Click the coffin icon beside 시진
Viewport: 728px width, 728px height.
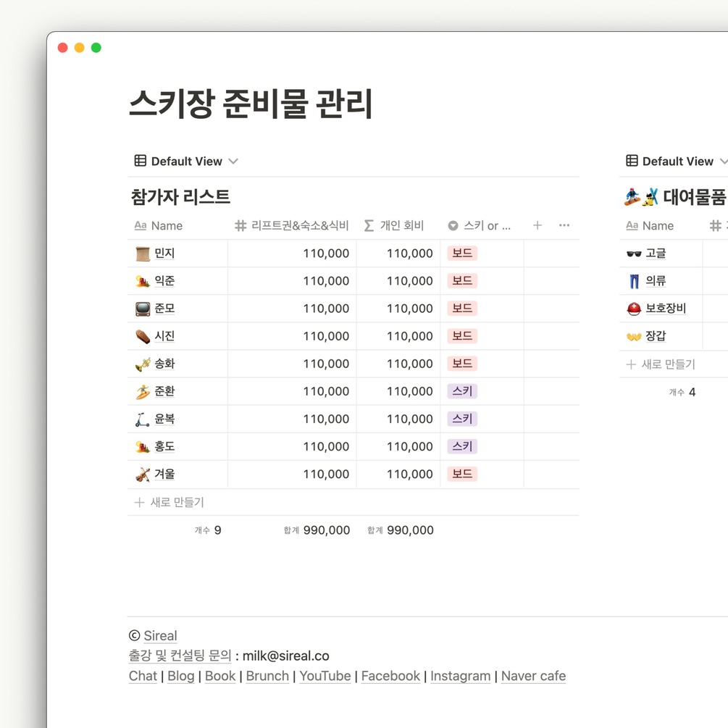[143, 336]
